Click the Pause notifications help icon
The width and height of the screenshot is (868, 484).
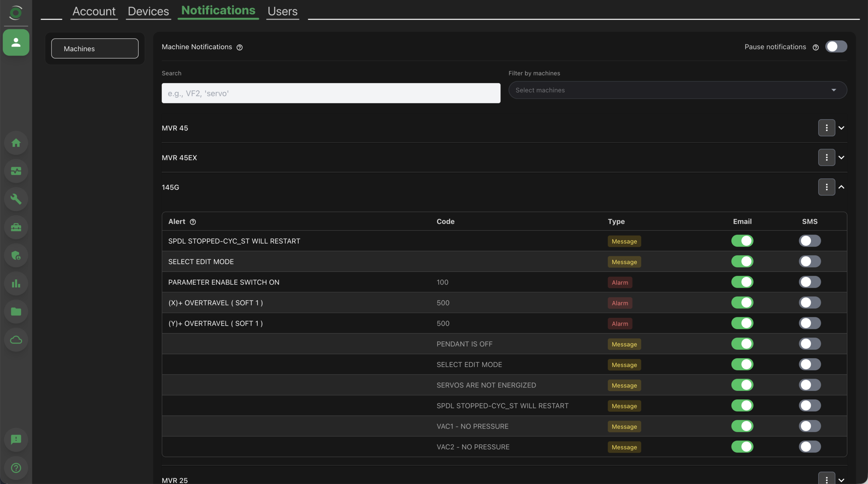click(815, 47)
